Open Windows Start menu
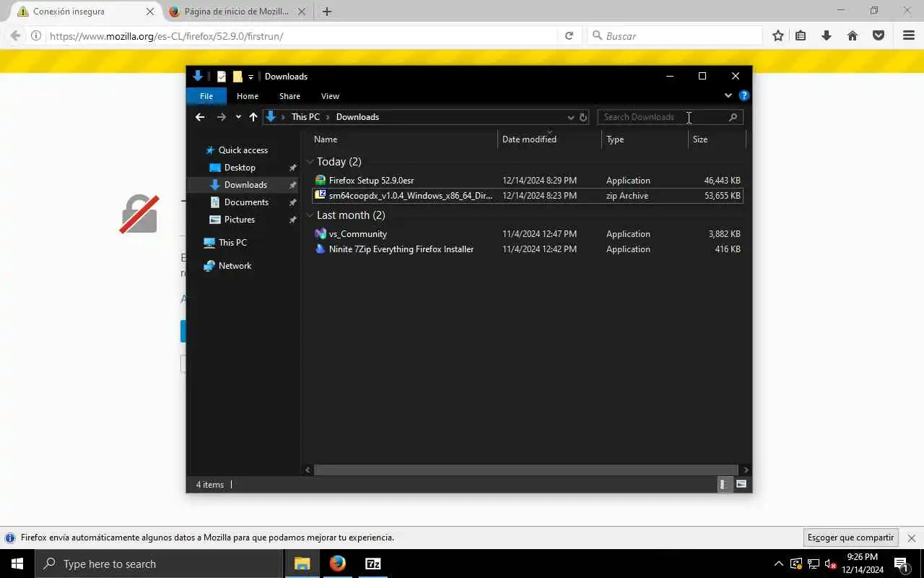Screen dimensions: 924x578 pos(17,564)
